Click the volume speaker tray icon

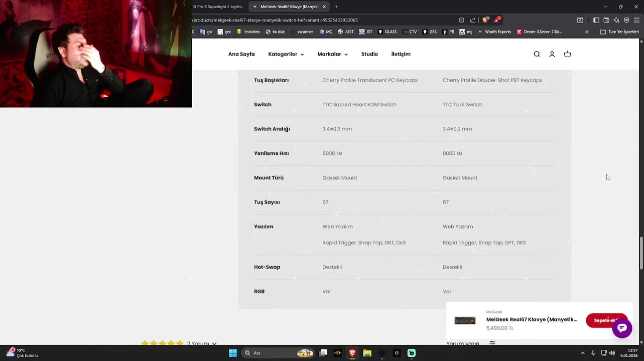612,353
